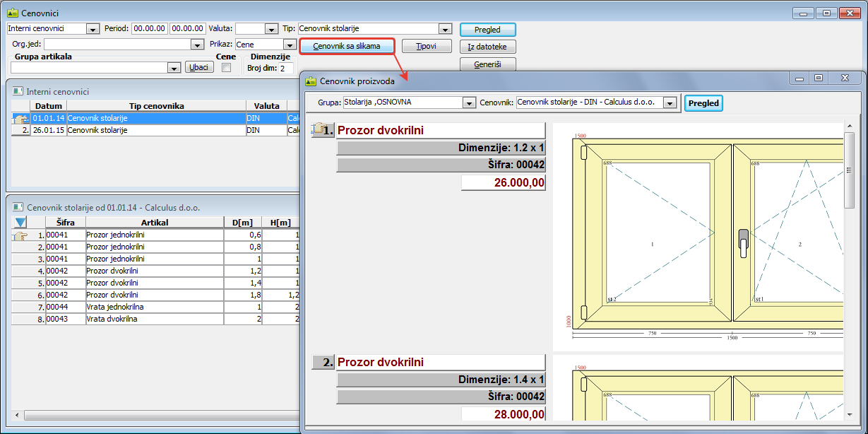Click the Interni cenovnici panel icon

pyautogui.click(x=18, y=91)
